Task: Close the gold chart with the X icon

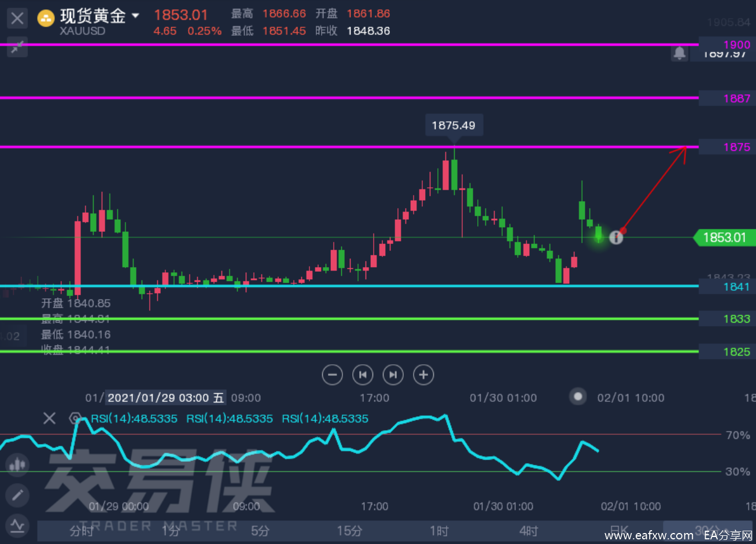Action: click(x=17, y=18)
